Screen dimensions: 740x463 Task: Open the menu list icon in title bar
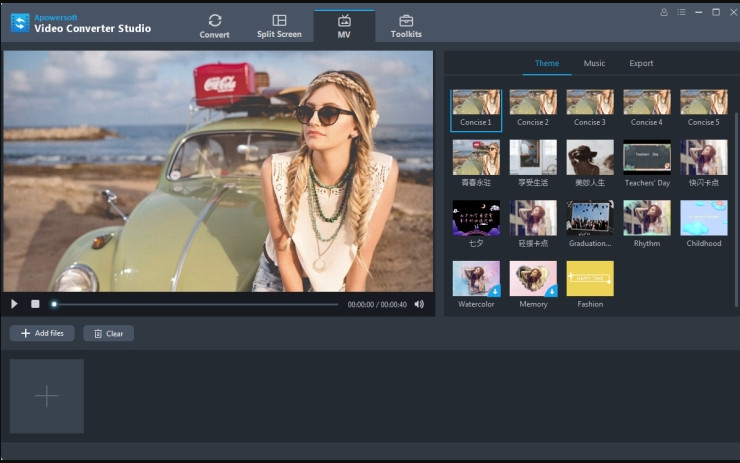(681, 12)
